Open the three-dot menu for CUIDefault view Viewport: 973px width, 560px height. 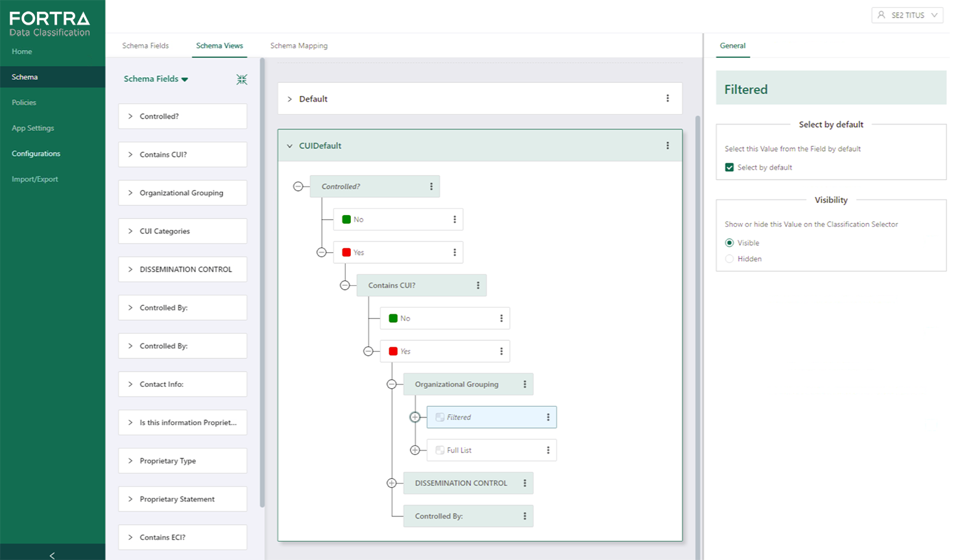667,146
